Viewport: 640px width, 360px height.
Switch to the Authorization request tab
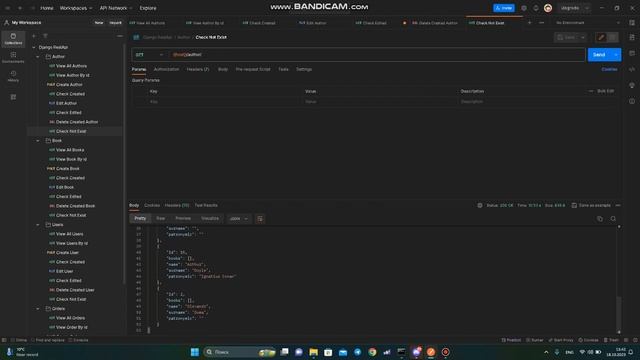click(166, 69)
